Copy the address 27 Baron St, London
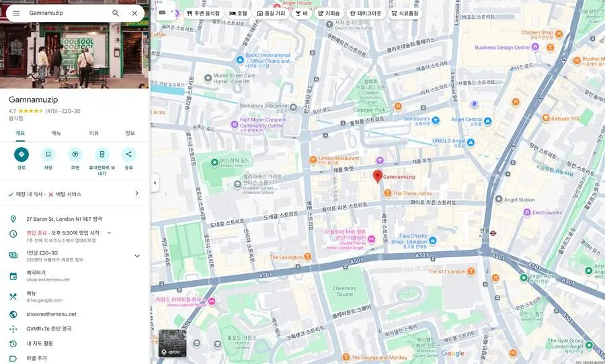The height and width of the screenshot is (364, 605). tap(64, 219)
